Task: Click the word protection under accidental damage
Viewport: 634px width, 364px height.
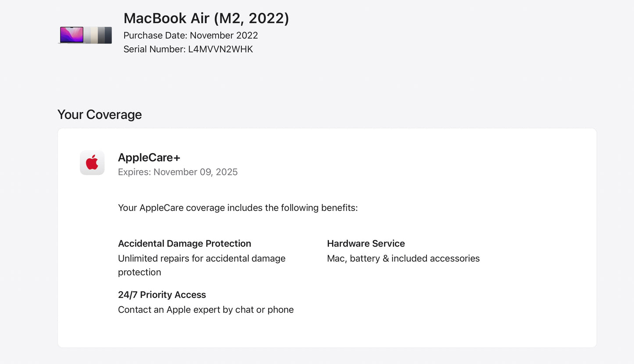Action: pos(140,272)
